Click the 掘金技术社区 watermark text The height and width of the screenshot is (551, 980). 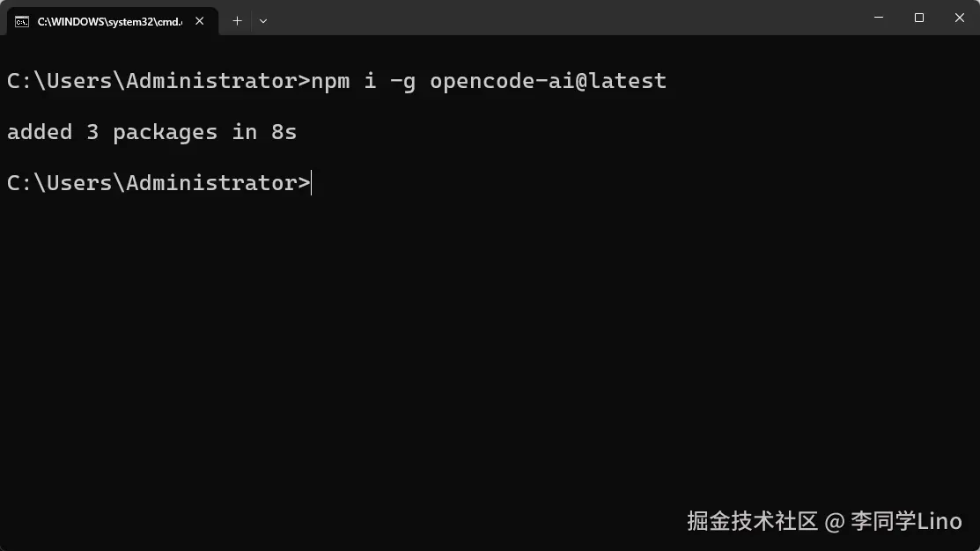coord(753,521)
